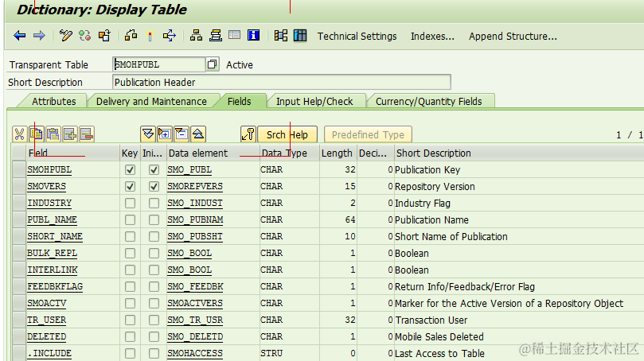This screenshot has height=361, width=644.
Task: Click the Delete Row icon
Action: pos(87,134)
